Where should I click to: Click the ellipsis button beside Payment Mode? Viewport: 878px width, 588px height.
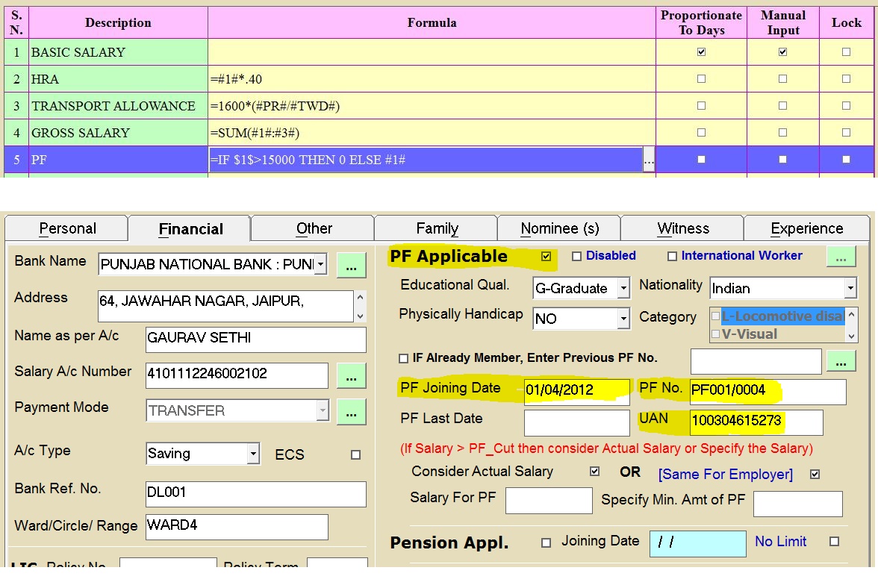pos(351,411)
